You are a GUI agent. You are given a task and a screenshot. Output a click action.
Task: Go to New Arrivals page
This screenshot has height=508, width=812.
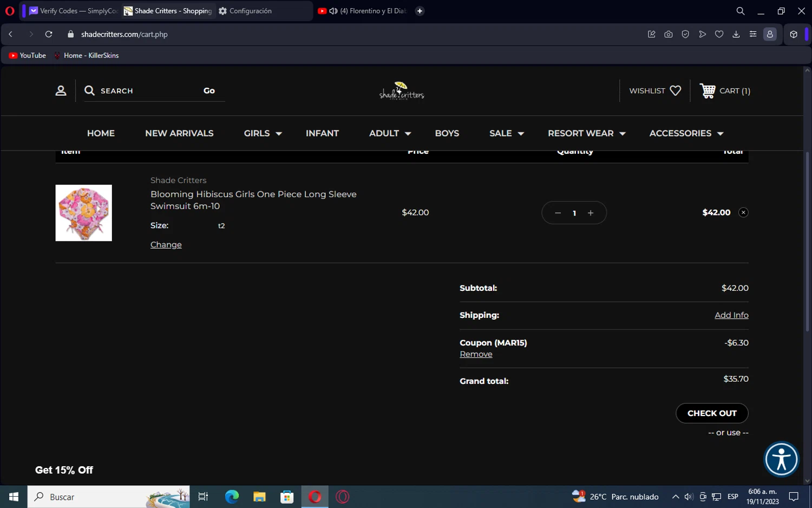click(x=179, y=133)
